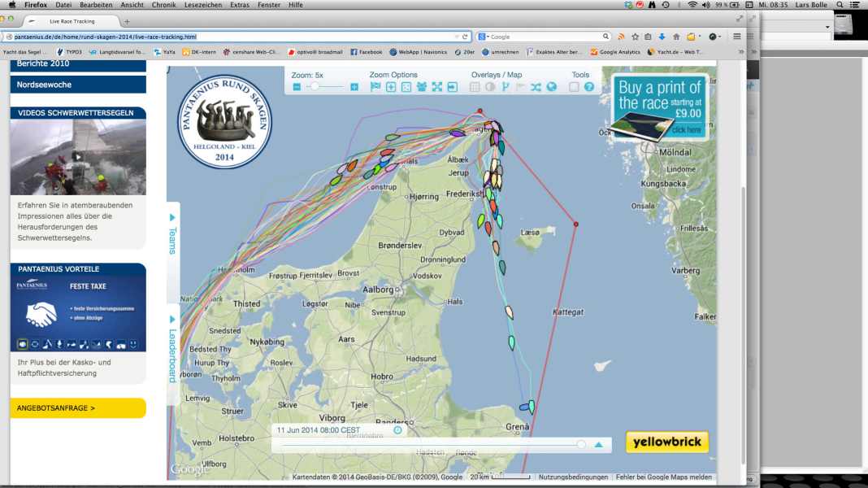Open the Ansicht menu
The image size is (868, 488).
(x=132, y=4)
